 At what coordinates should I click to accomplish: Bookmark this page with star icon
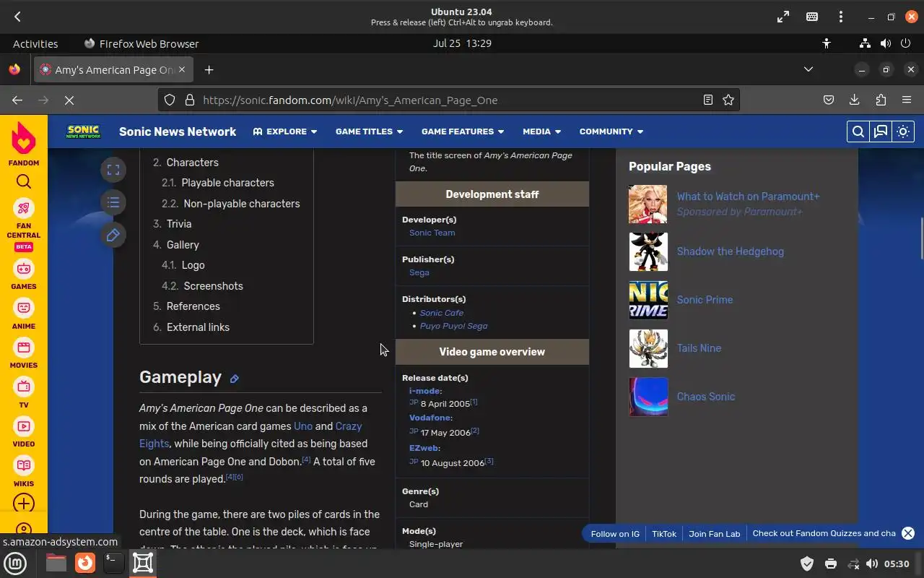coord(728,100)
